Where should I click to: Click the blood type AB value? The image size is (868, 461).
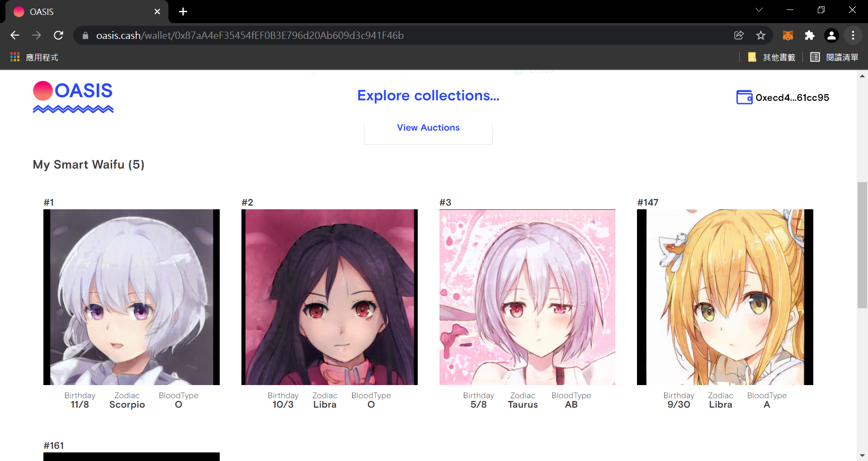coord(571,405)
